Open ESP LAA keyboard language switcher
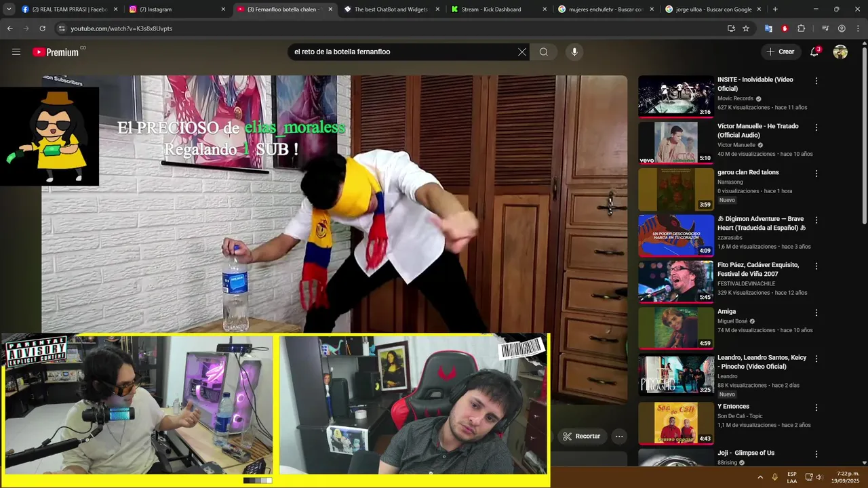This screenshot has width=868, height=488. [x=792, y=477]
